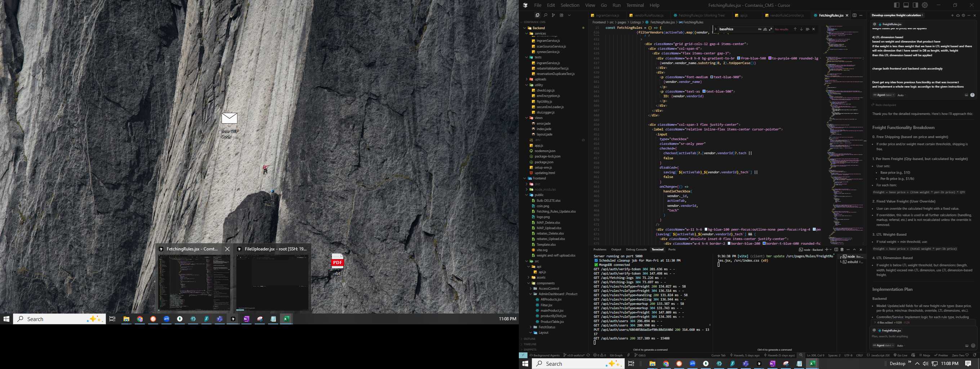Open the Terminal menu
The width and height of the screenshot is (980, 369).
(635, 5)
